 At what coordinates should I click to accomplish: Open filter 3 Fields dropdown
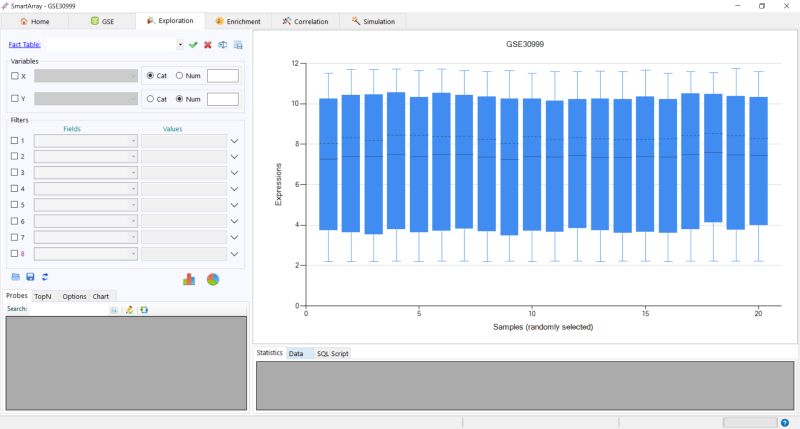click(x=134, y=173)
